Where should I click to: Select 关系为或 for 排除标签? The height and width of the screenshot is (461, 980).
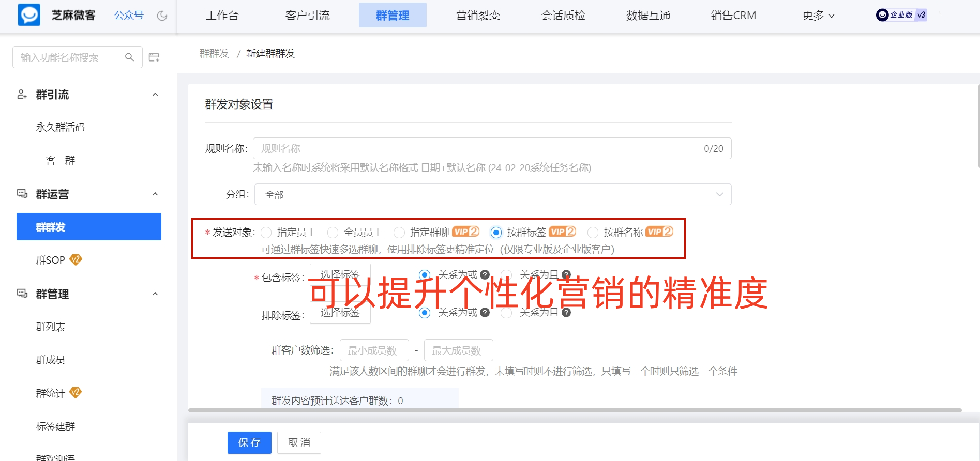point(425,313)
